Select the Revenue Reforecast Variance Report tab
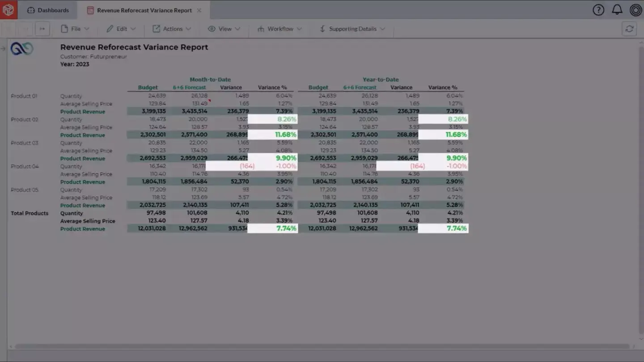 [x=144, y=10]
